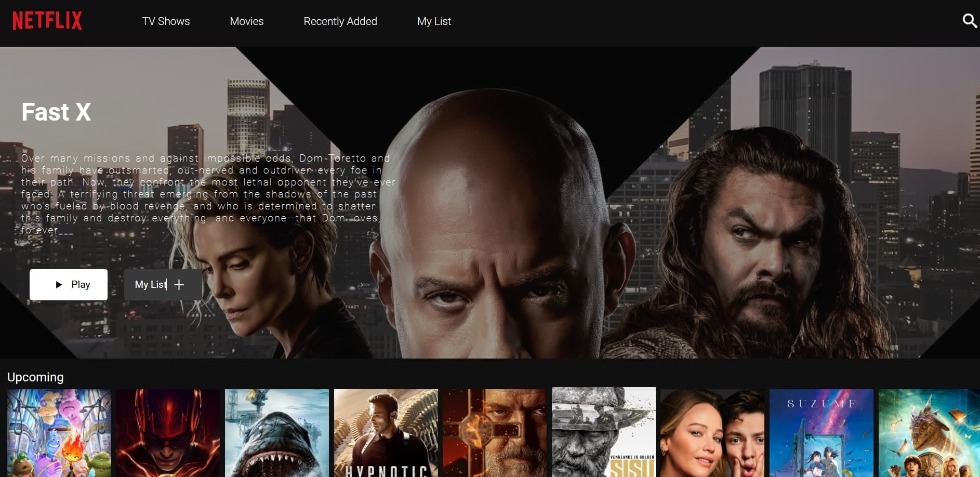Open the TV Shows menu item
Screen dimensions: 980x477
click(x=166, y=21)
